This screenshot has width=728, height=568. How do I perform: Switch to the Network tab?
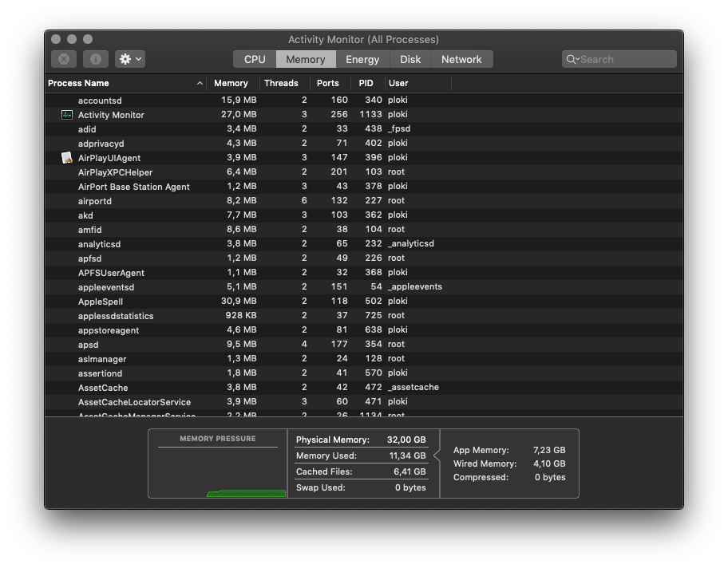pos(461,59)
